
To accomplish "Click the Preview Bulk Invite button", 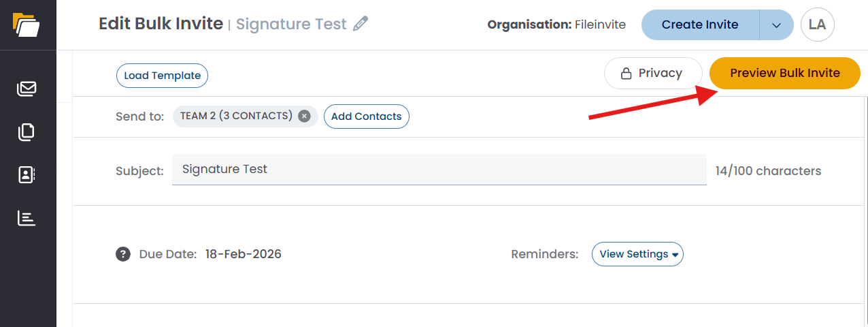I will pyautogui.click(x=785, y=73).
